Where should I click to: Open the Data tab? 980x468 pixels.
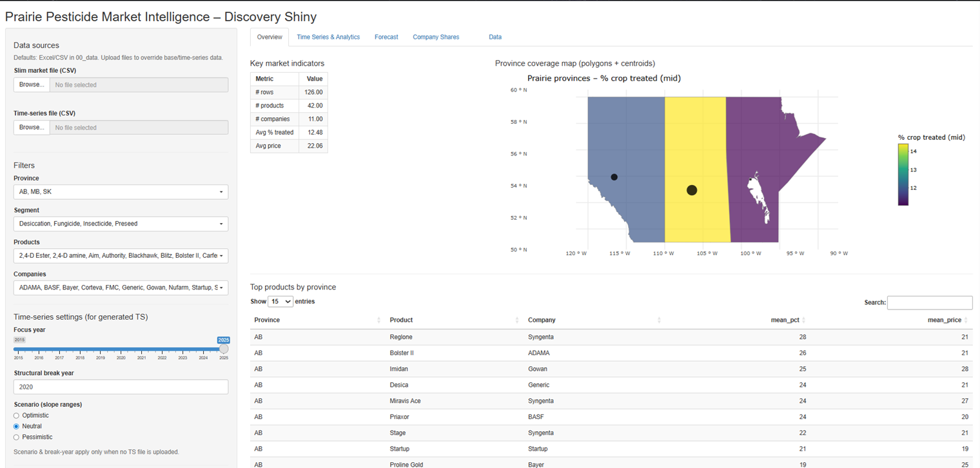pos(495,37)
